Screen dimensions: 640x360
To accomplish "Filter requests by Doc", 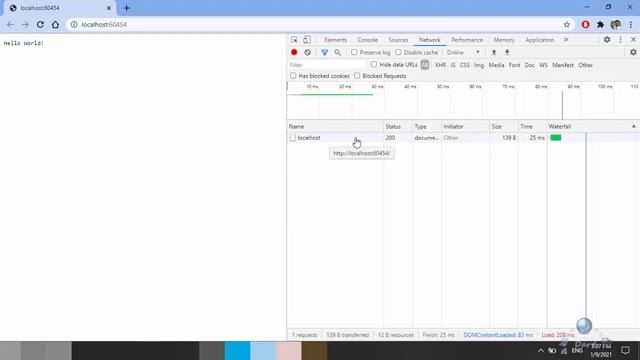I will 529,65.
